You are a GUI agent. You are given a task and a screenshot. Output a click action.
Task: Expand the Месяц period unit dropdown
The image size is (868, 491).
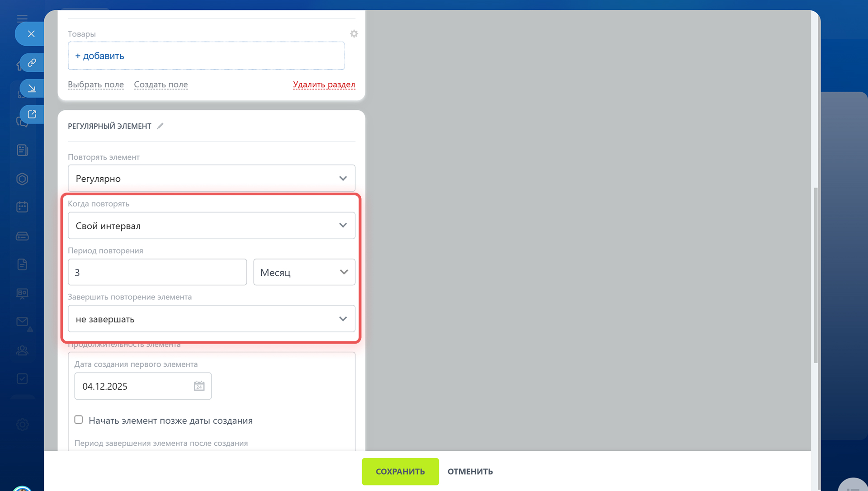(304, 272)
